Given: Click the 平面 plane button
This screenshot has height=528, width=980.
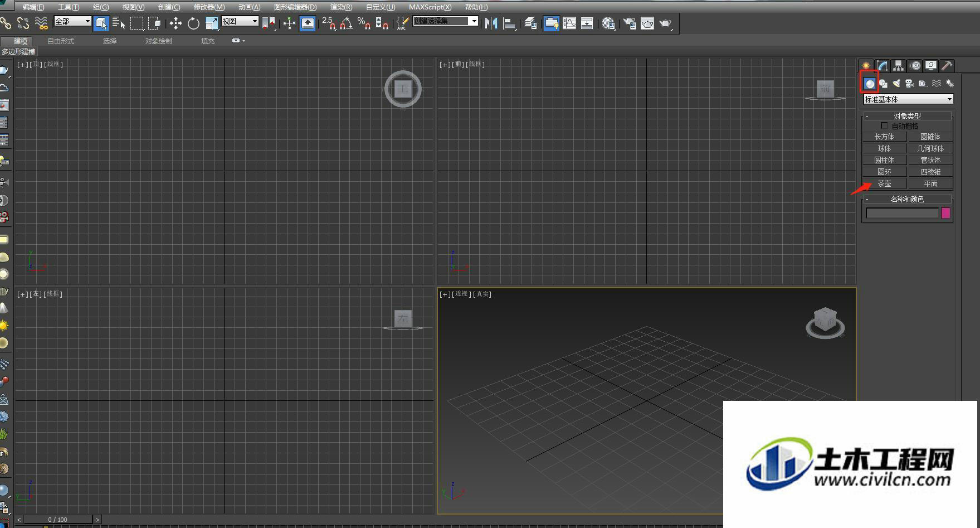Looking at the screenshot, I should click(x=930, y=183).
